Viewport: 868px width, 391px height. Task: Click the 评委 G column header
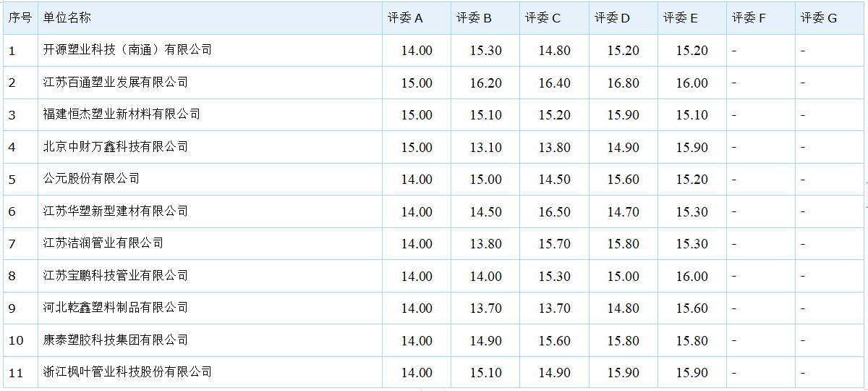click(x=819, y=18)
